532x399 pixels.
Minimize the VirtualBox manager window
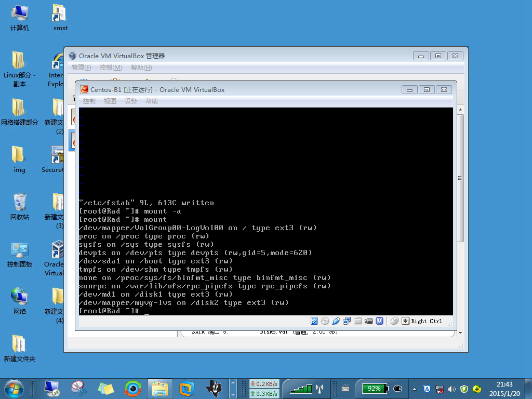point(421,56)
